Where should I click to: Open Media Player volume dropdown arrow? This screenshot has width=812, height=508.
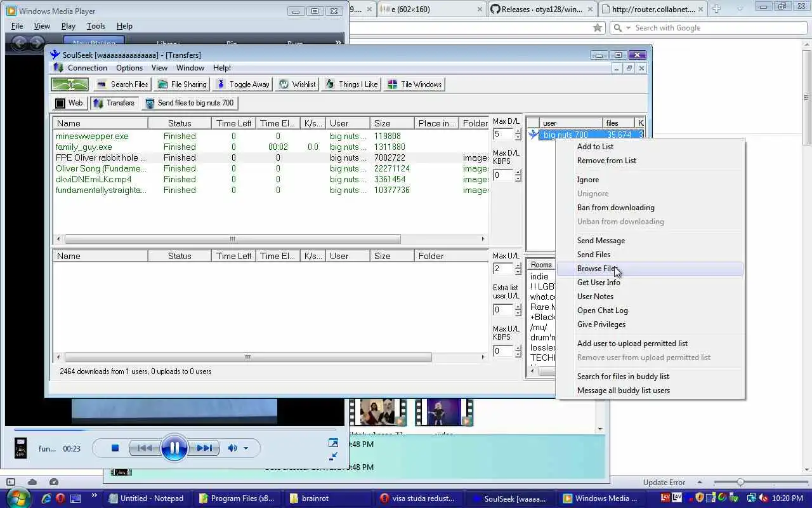tap(246, 448)
